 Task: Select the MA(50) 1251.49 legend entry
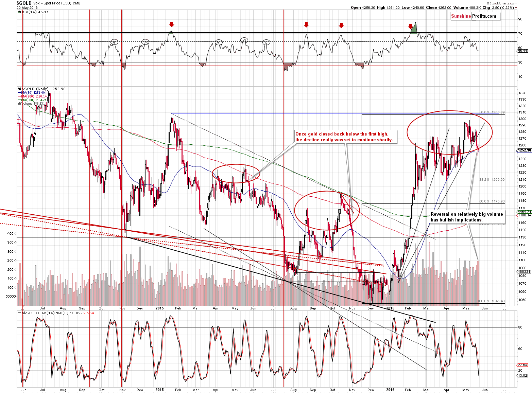click(x=33, y=92)
